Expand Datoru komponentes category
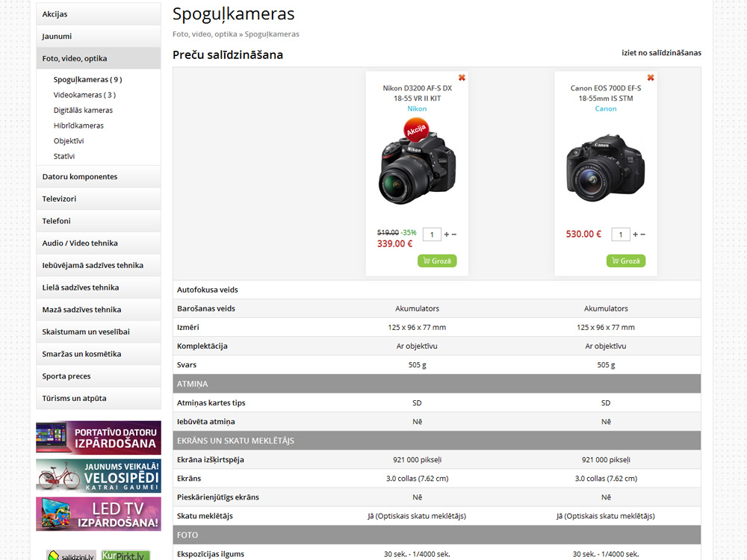This screenshot has height=560, width=747. [x=98, y=176]
